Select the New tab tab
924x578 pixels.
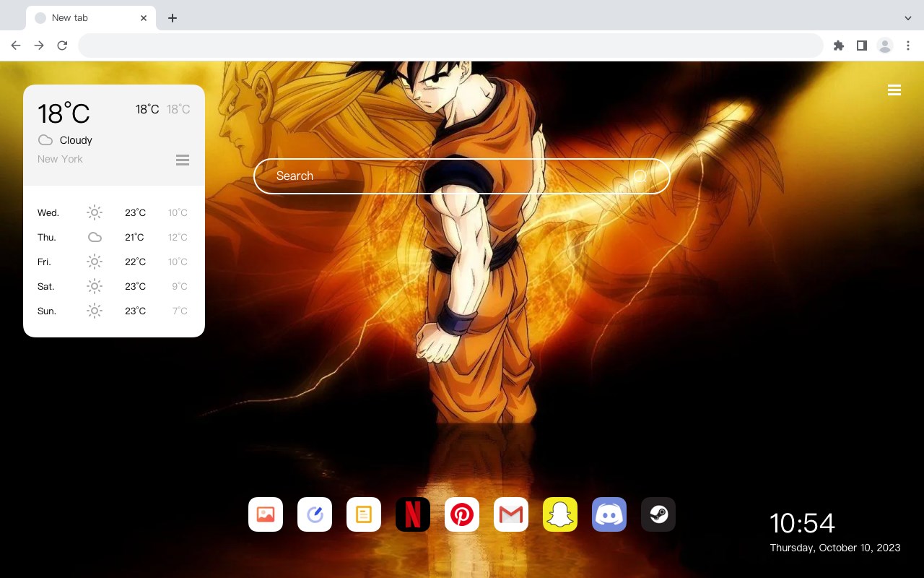(x=91, y=18)
